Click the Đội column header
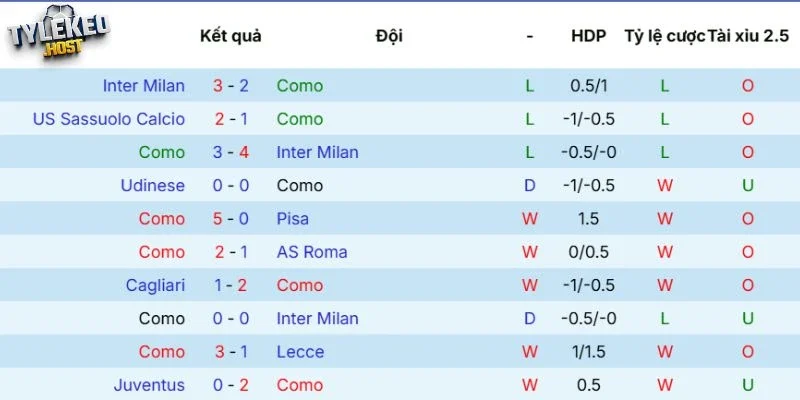Image resolution: width=800 pixels, height=400 pixels. 389,36
